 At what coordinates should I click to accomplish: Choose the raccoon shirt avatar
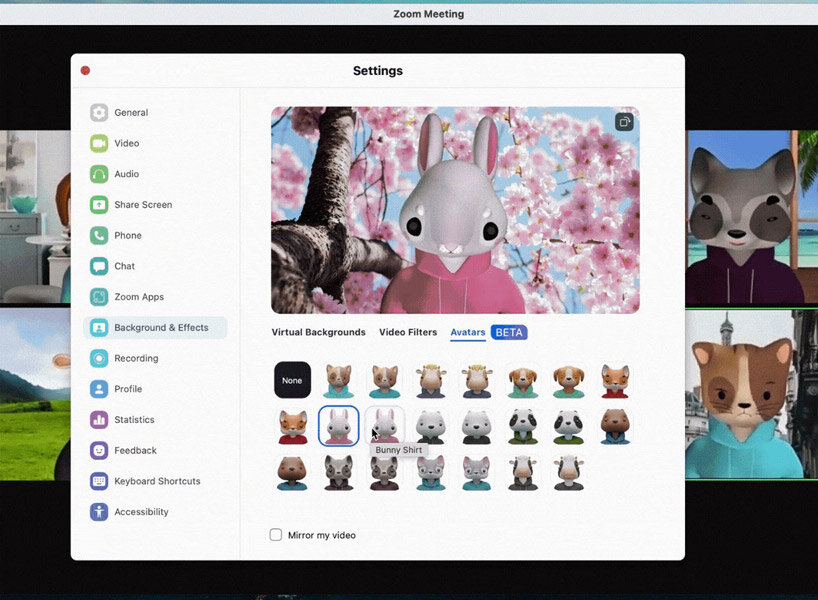pos(384,473)
